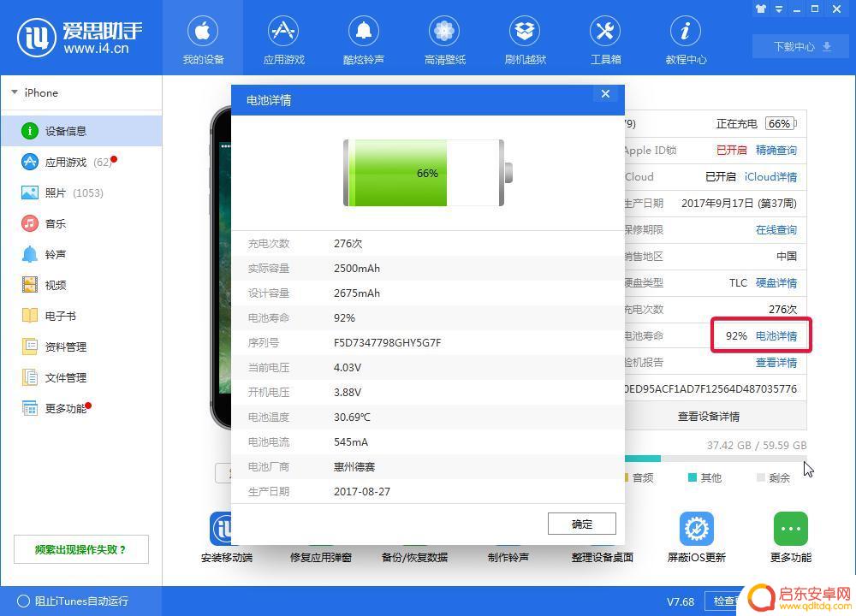Open 资料管理 in the sidebar
Viewport: 856px width, 616px height.
coord(81,346)
